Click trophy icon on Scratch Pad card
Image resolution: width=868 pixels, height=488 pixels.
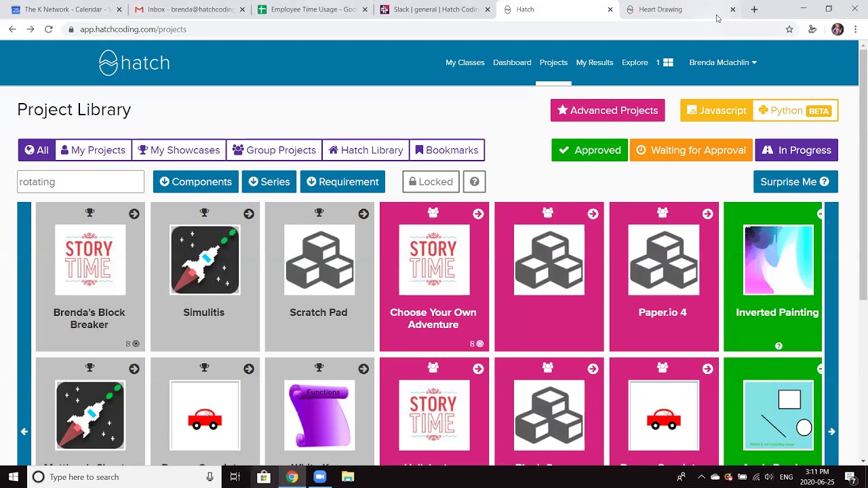tap(319, 213)
